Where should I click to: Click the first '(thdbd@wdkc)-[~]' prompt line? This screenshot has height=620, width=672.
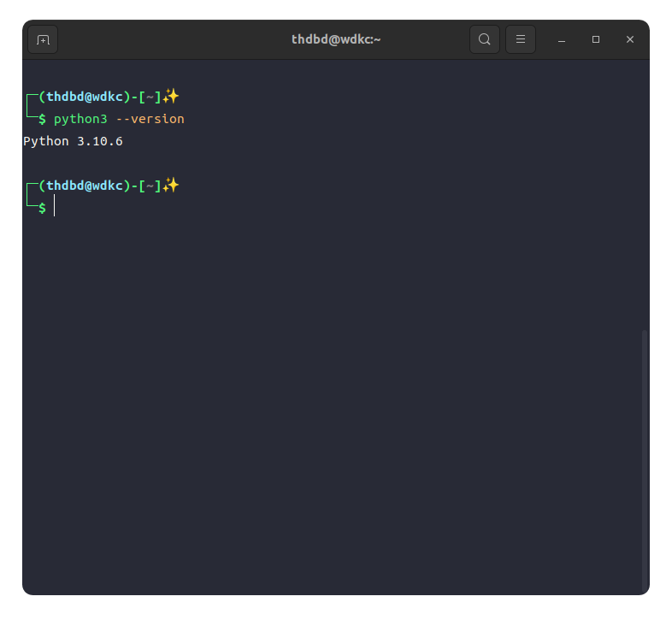coord(103,97)
